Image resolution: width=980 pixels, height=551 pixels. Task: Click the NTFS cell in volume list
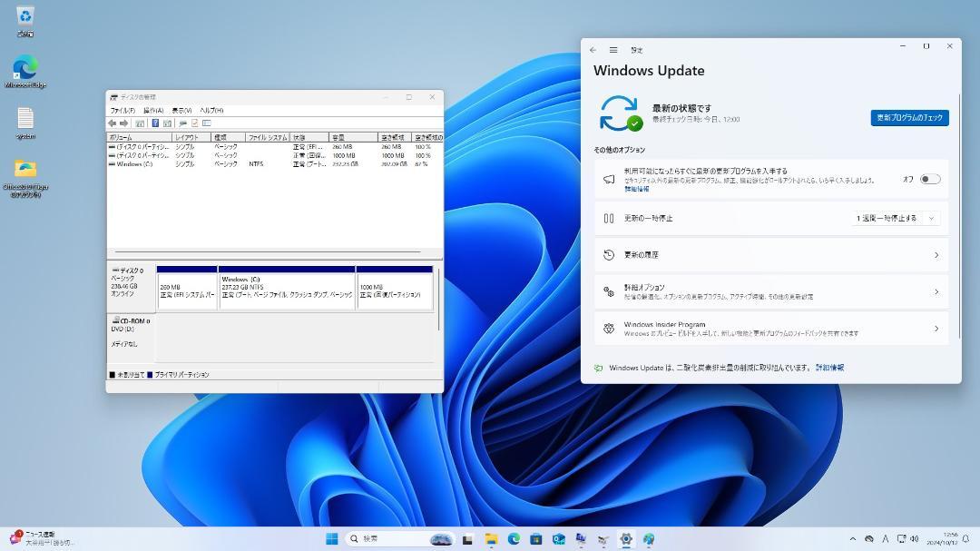coord(256,164)
